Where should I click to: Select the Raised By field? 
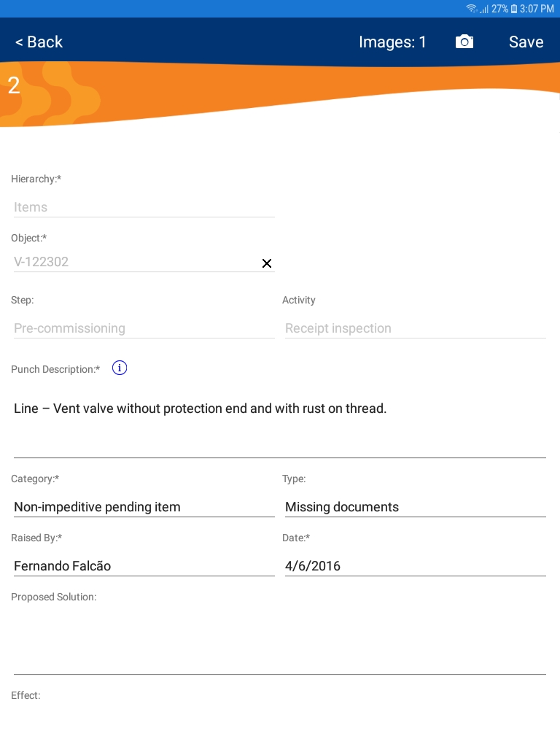point(144,566)
